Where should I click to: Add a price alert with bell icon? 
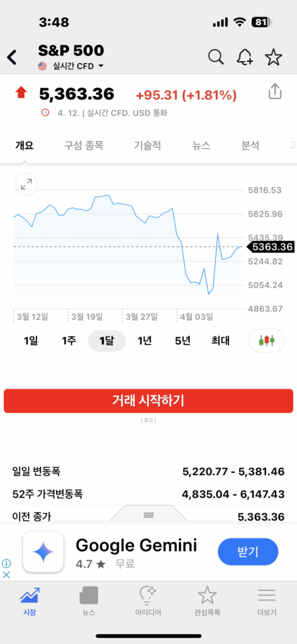point(245,57)
